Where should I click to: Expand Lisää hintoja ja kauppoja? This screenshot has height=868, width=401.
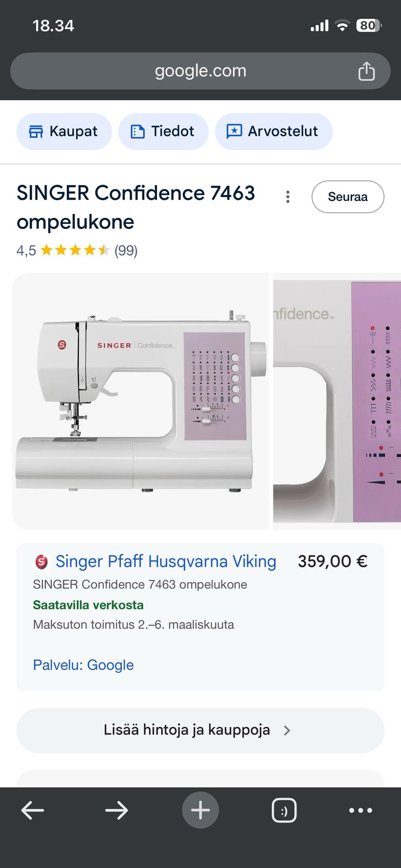click(x=188, y=730)
